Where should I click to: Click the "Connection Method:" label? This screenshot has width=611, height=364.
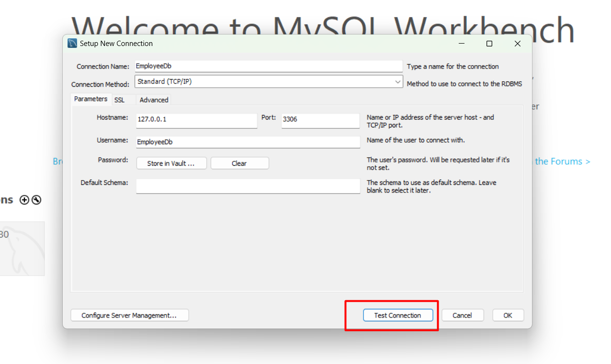point(101,84)
